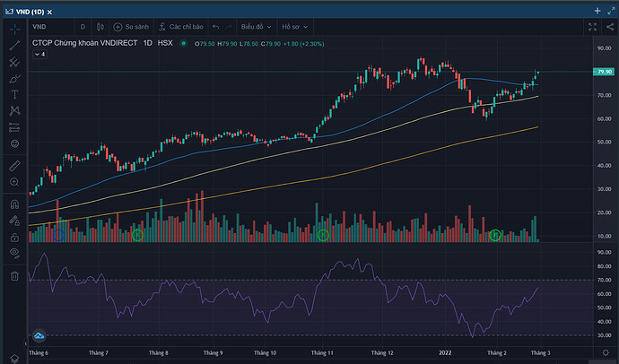Open the Hồ sơ dropdown menu
The width and height of the screenshot is (619, 364).
(294, 27)
